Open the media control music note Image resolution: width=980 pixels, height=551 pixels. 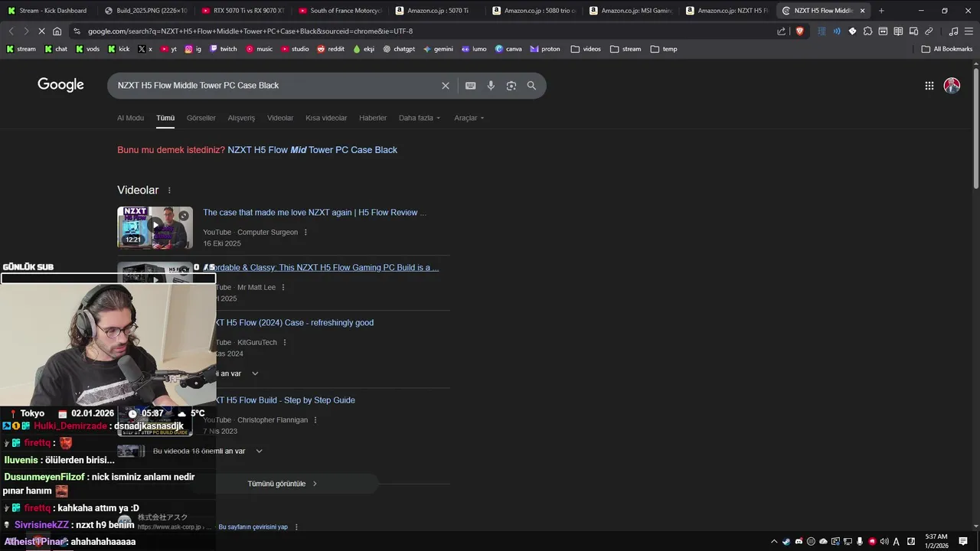tap(953, 31)
